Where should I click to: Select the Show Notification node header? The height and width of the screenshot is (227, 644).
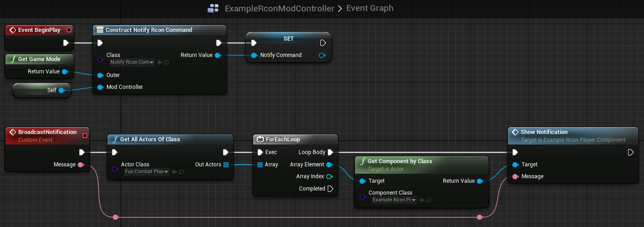[573, 135]
